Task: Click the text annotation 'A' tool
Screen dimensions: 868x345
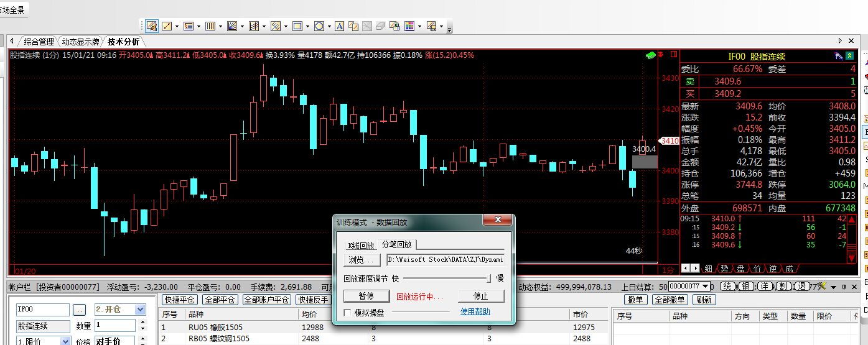Action: (x=339, y=26)
